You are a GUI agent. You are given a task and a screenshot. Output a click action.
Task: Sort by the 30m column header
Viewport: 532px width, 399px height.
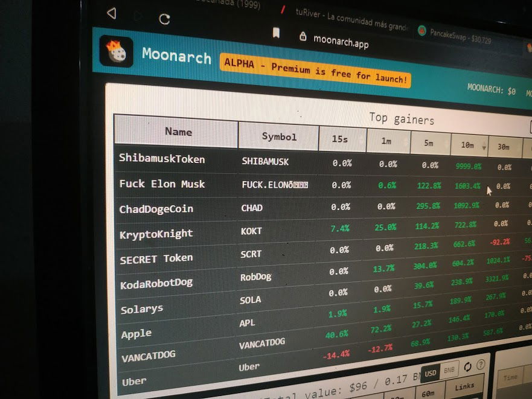pyautogui.click(x=505, y=147)
